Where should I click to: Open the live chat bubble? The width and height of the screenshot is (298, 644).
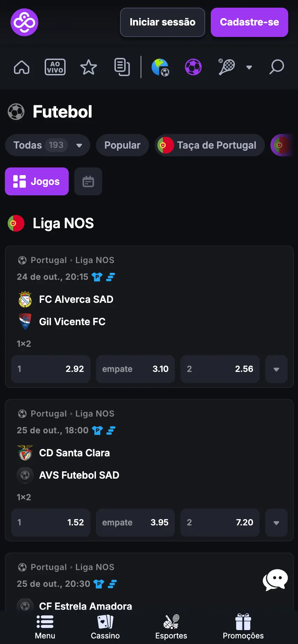coord(275,580)
